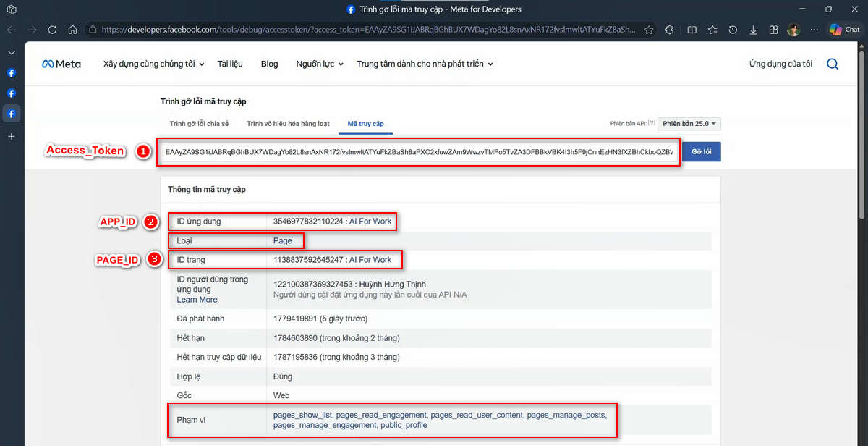Open the Phiên bản 25.0 API version dropdown
Screen dimensions: 868x446
(x=689, y=124)
